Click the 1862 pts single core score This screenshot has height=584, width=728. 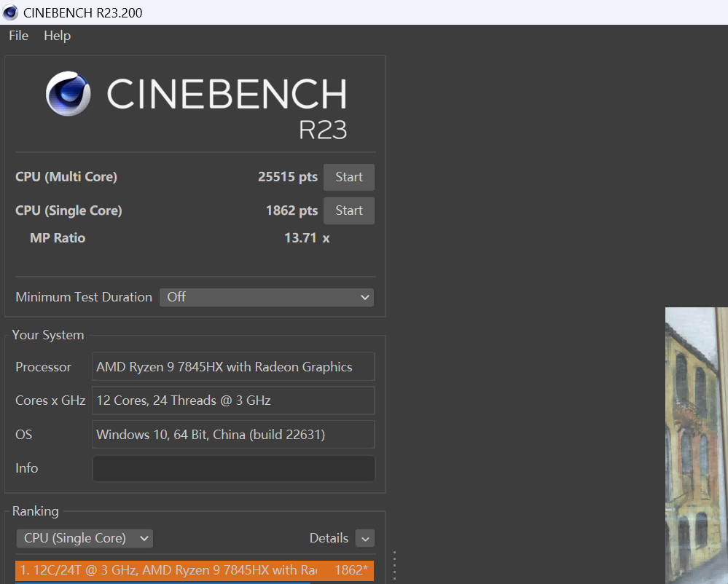291,210
